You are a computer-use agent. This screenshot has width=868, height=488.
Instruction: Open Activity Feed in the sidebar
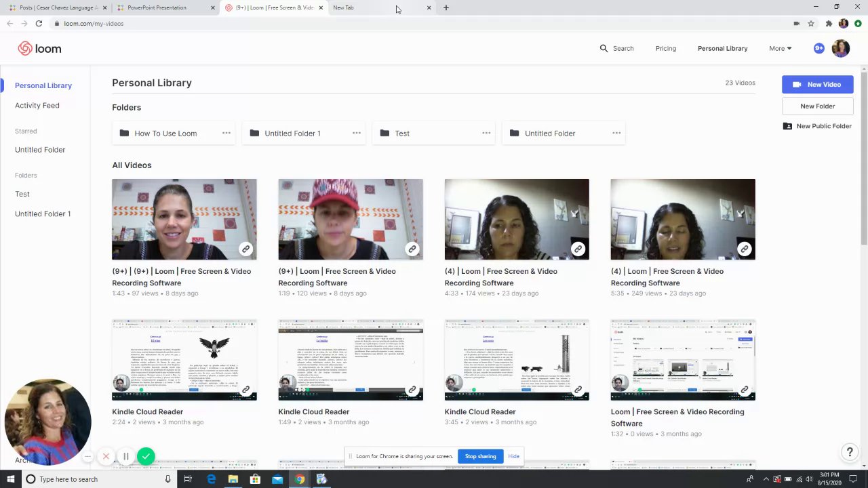37,105
